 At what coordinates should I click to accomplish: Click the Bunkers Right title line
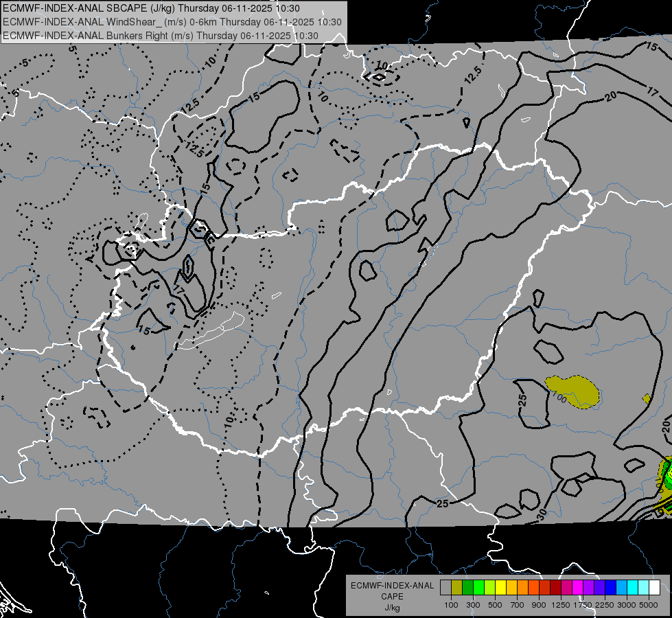161,36
